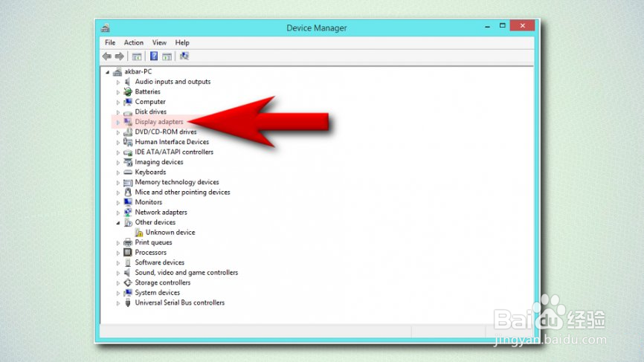Click the Computer category icon
The height and width of the screenshot is (362, 644).
pos(128,102)
